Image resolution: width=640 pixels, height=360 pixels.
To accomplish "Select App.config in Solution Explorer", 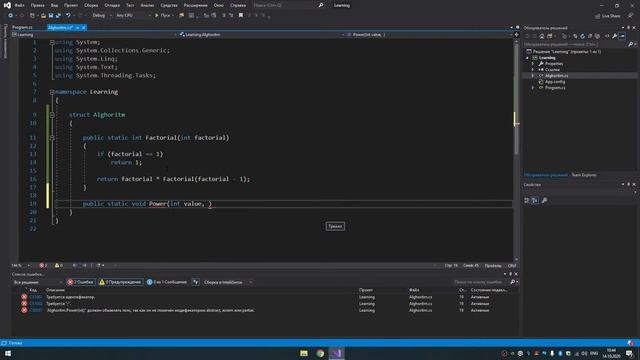I will pos(555,82).
